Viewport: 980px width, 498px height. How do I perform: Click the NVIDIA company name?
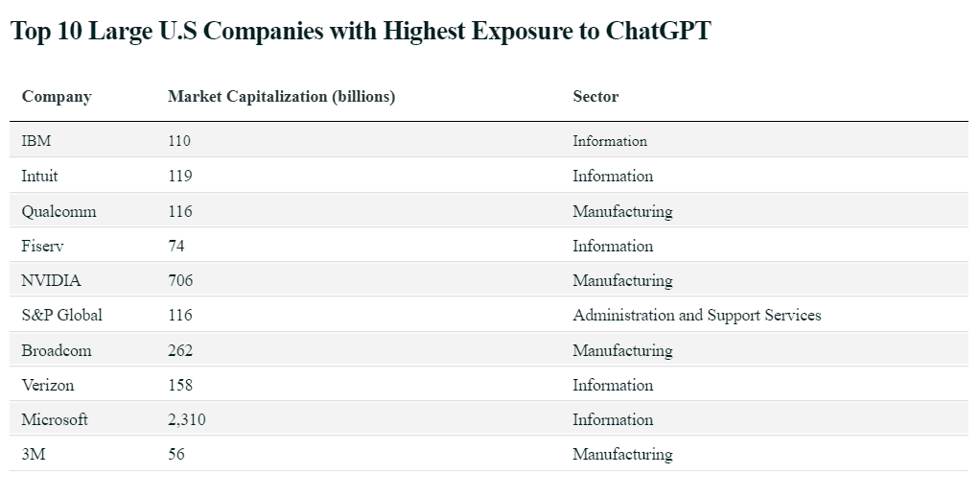point(51,281)
